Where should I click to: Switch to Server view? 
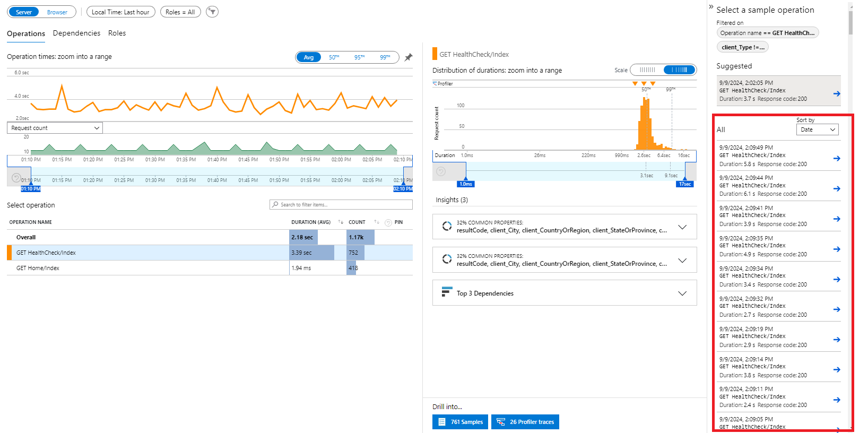(24, 12)
